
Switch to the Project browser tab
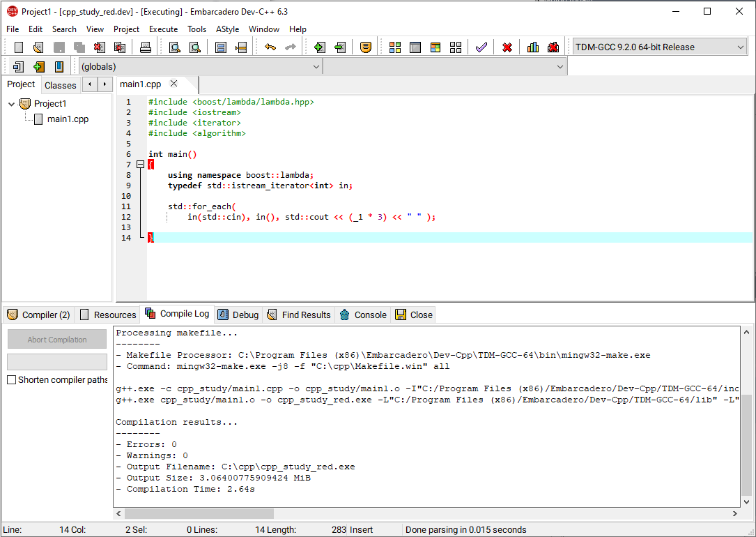click(x=21, y=84)
